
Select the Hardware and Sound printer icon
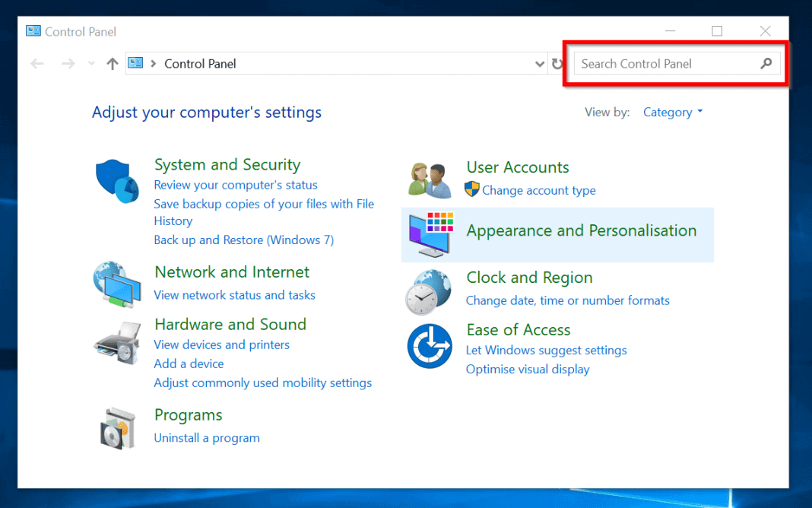116,344
